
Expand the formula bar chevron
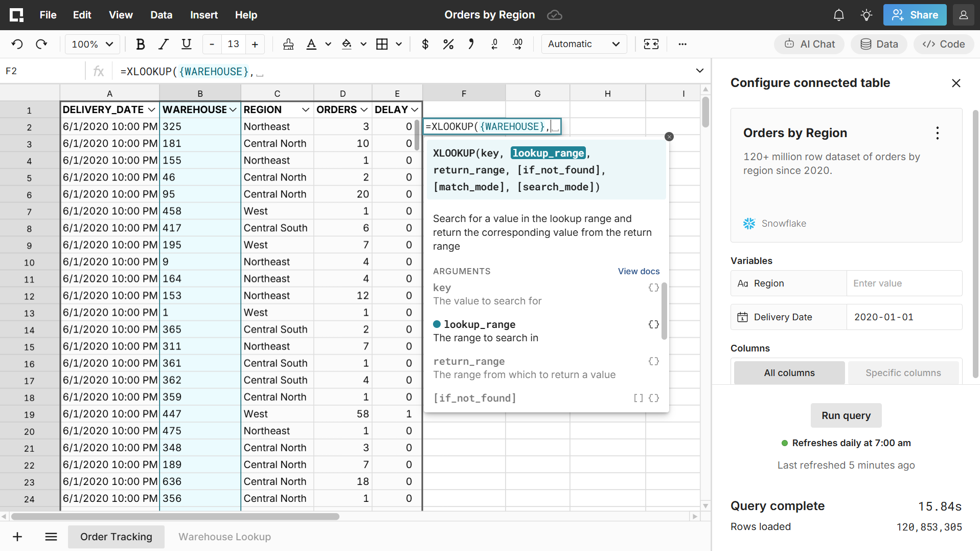coord(700,71)
